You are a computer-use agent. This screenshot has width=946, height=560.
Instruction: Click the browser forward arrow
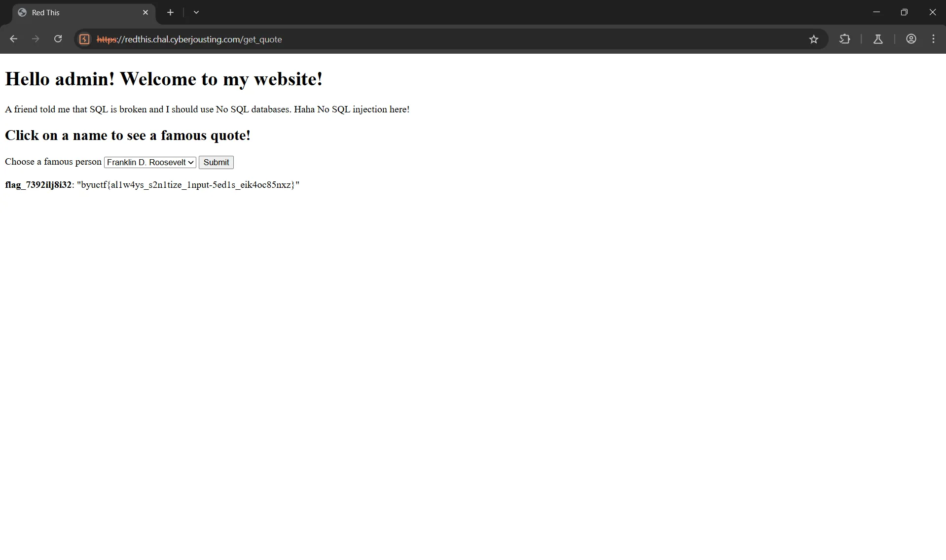pyautogui.click(x=36, y=39)
